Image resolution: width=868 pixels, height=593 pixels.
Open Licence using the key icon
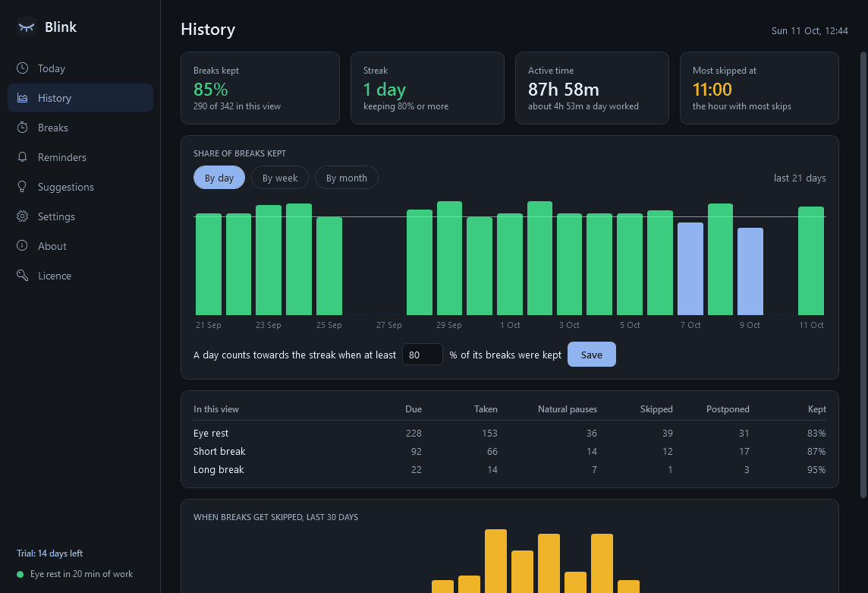pos(22,276)
